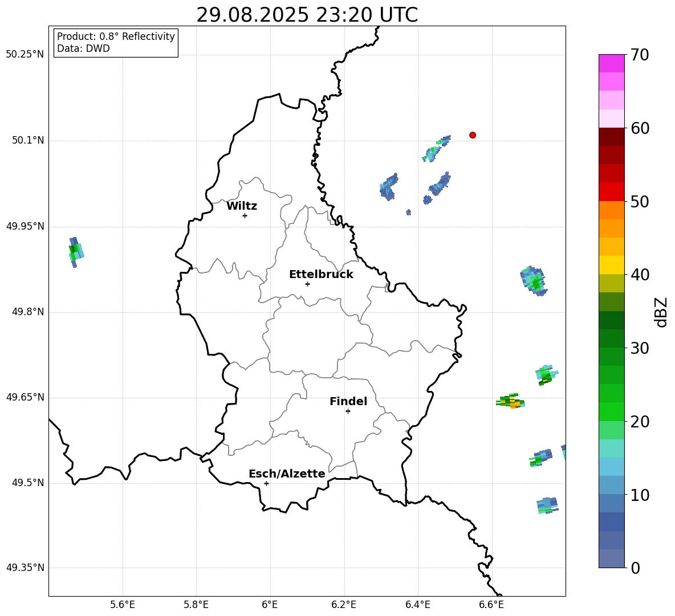Click the 49.8°N latitude label
This screenshot has height=616, width=675.
[x=28, y=312]
